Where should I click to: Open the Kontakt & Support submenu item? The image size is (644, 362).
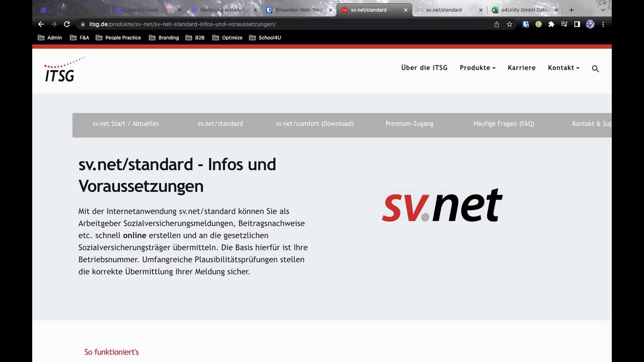(x=592, y=124)
